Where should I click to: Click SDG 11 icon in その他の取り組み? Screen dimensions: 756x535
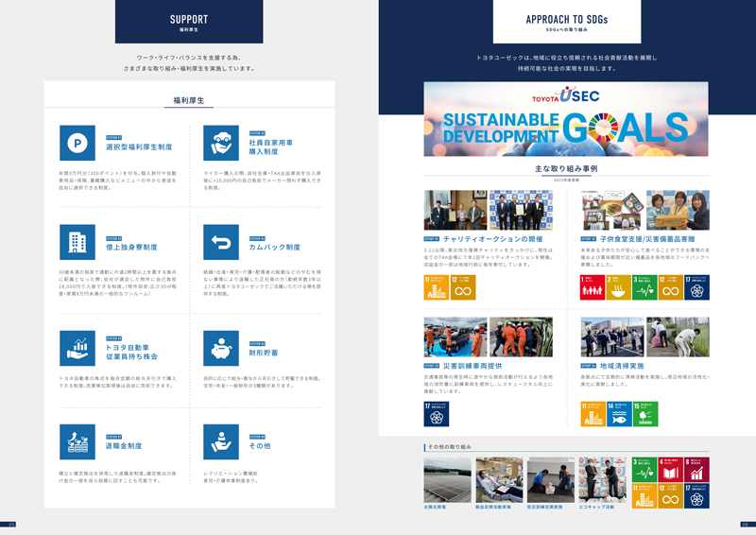point(644,496)
